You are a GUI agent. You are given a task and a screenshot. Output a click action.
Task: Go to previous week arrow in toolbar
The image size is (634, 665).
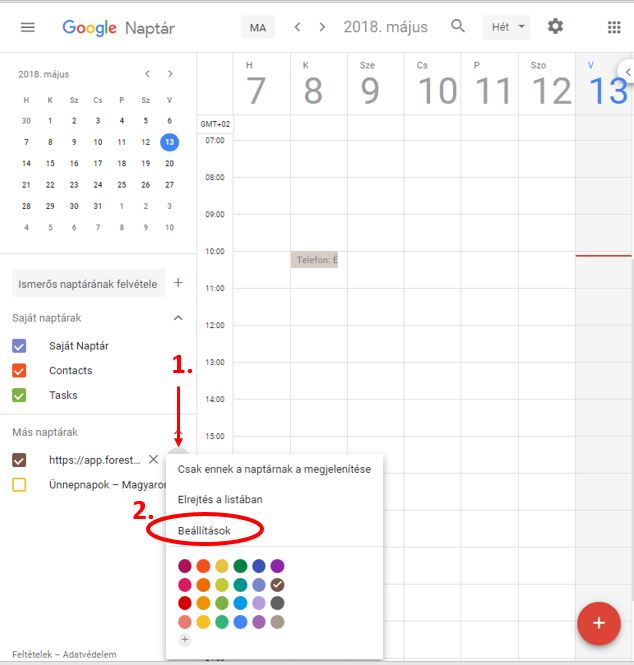pos(297,27)
